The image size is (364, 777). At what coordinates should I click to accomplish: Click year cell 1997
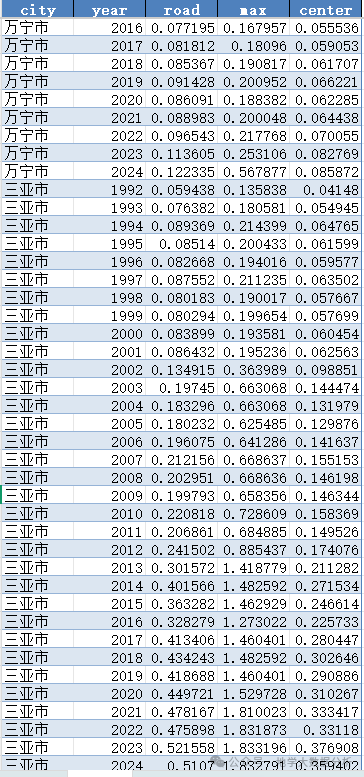coord(109,279)
